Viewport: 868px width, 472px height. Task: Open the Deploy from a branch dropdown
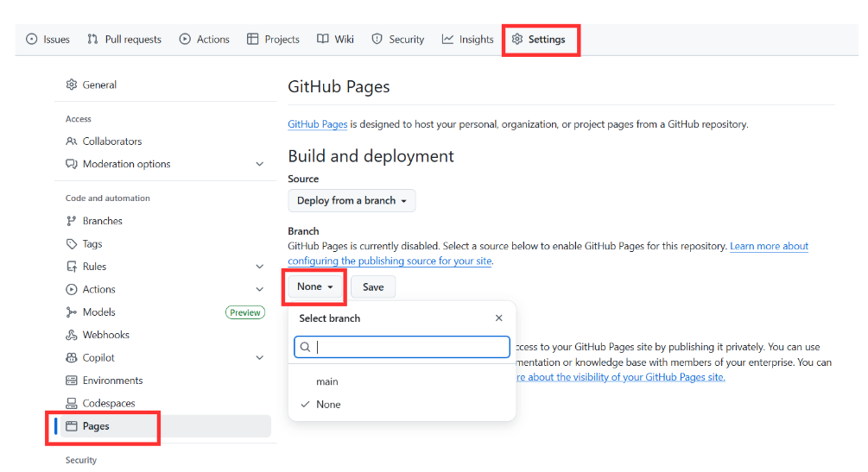coord(352,200)
